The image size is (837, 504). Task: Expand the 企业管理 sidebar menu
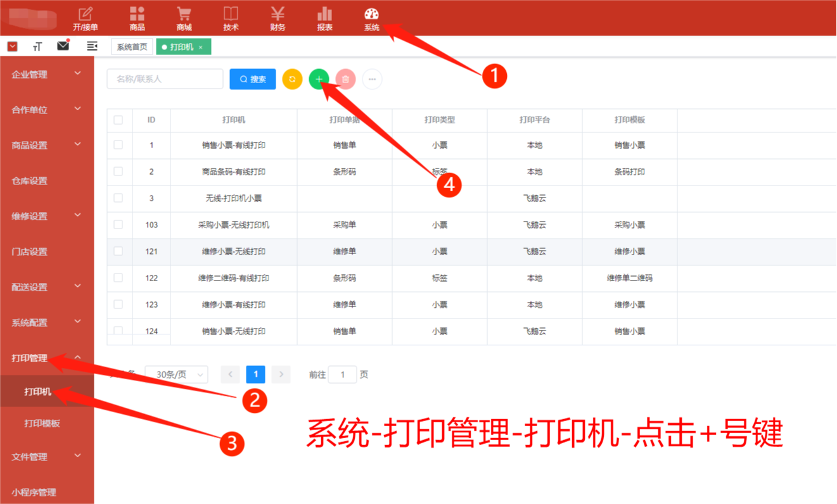(x=47, y=74)
